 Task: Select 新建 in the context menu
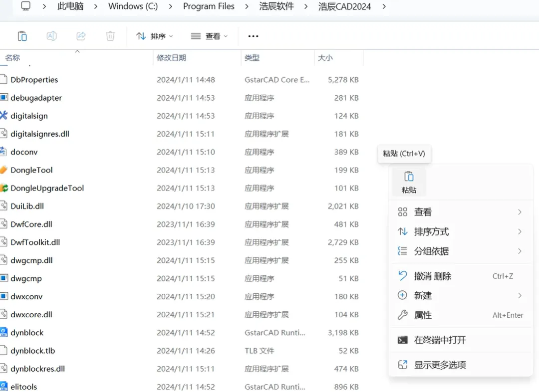[461, 295]
